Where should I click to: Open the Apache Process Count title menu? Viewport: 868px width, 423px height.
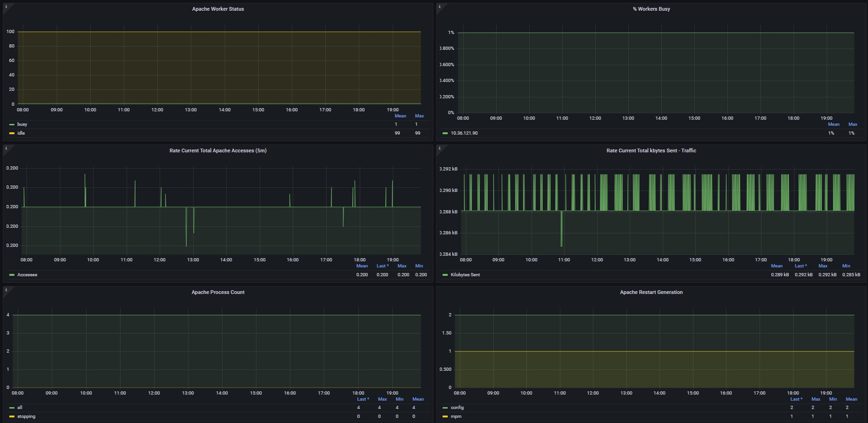pyautogui.click(x=218, y=292)
